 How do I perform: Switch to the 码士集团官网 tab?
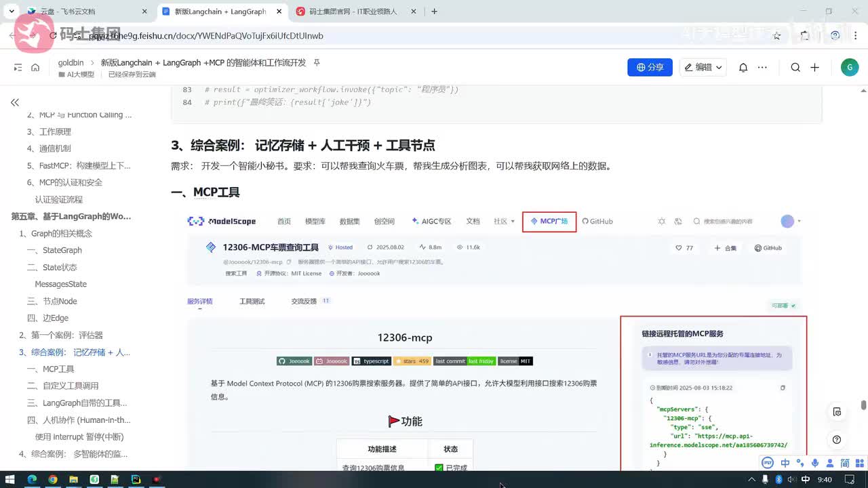[x=355, y=12]
